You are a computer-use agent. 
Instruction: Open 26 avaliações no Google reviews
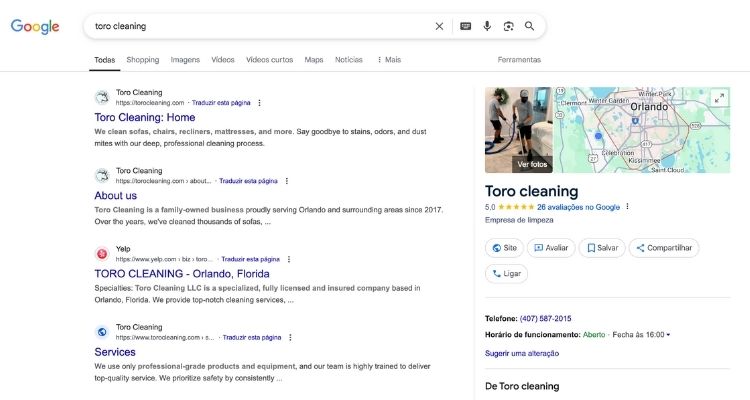pyautogui.click(x=578, y=207)
